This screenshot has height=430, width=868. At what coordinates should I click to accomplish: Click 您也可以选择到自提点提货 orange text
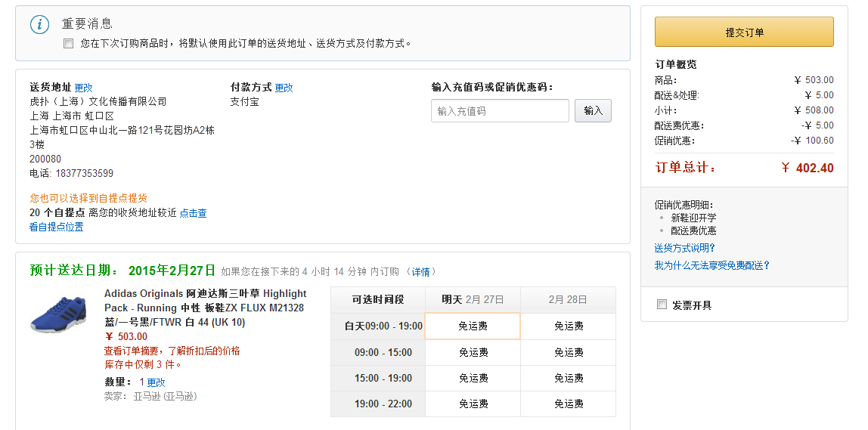88,198
